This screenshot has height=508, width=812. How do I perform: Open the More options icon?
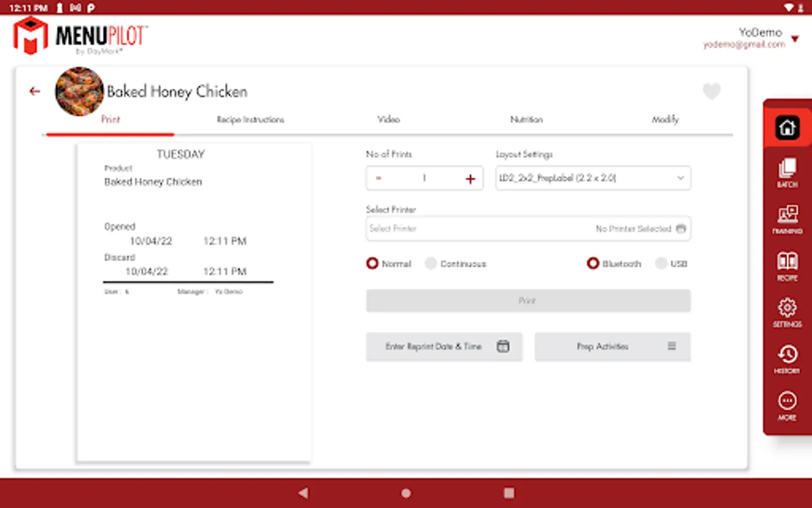[787, 406]
